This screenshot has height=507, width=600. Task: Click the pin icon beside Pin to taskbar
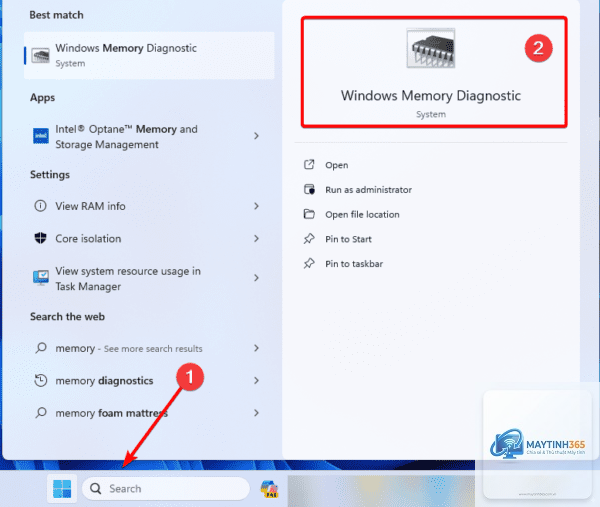pyautogui.click(x=309, y=263)
